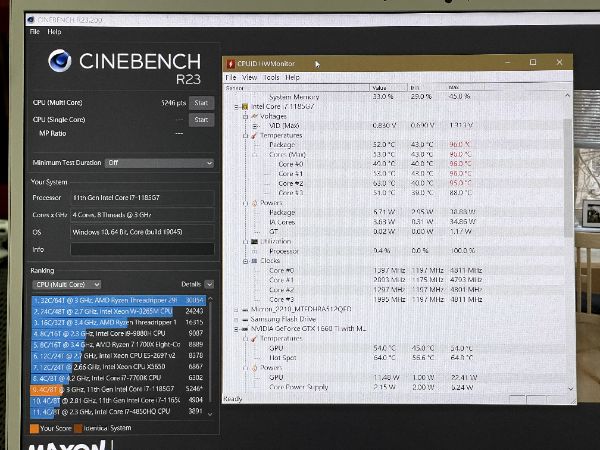Click the Utilization icon
Screen dimensions: 600x450
[254, 241]
